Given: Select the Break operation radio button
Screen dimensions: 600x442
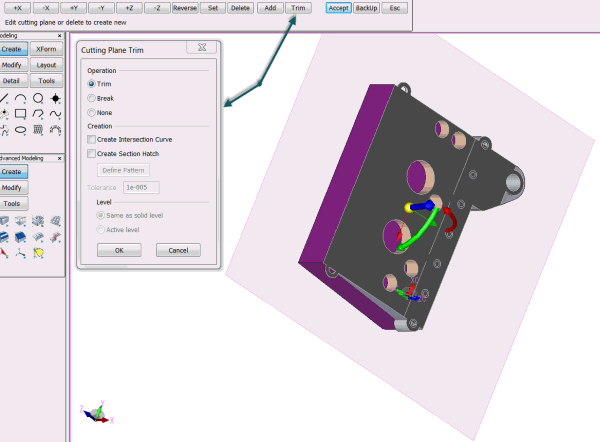Looking at the screenshot, I should (92, 98).
